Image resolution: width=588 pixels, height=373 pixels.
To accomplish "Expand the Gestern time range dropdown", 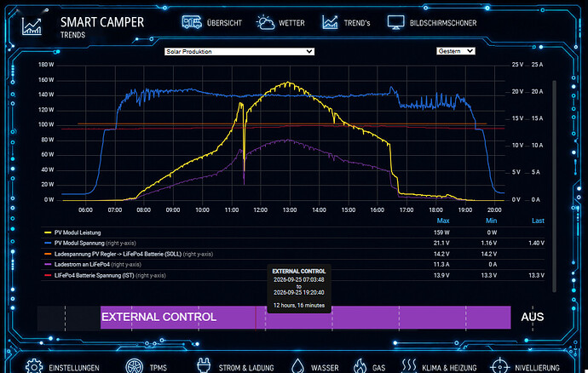I will [456, 51].
